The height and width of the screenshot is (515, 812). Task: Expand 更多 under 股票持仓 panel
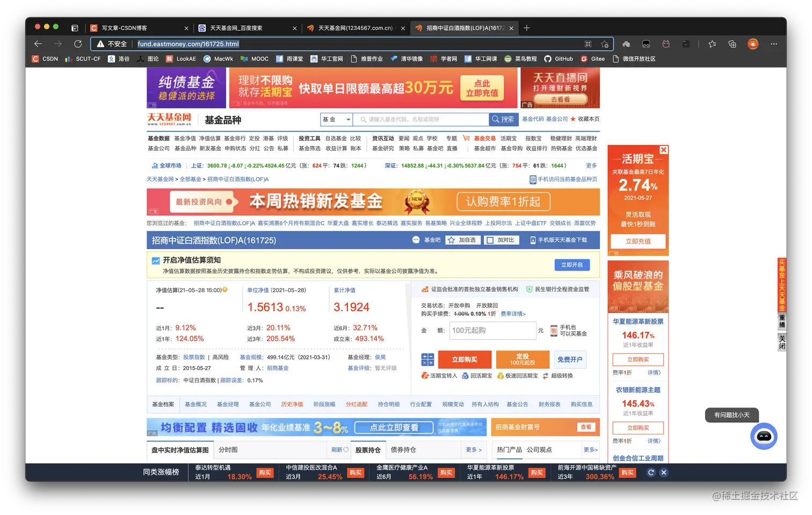click(x=474, y=450)
